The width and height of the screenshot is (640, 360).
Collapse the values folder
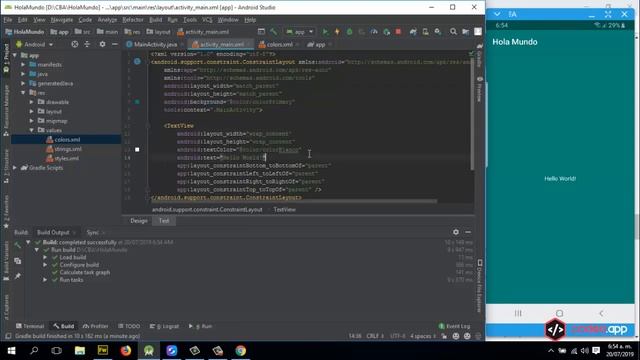(x=31, y=130)
